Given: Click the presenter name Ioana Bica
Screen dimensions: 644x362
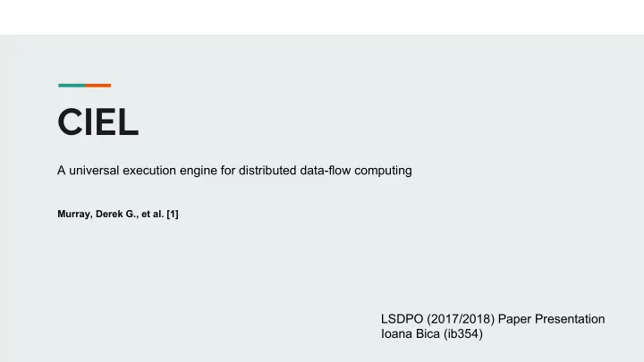Looking at the screenshot, I should point(411,333).
